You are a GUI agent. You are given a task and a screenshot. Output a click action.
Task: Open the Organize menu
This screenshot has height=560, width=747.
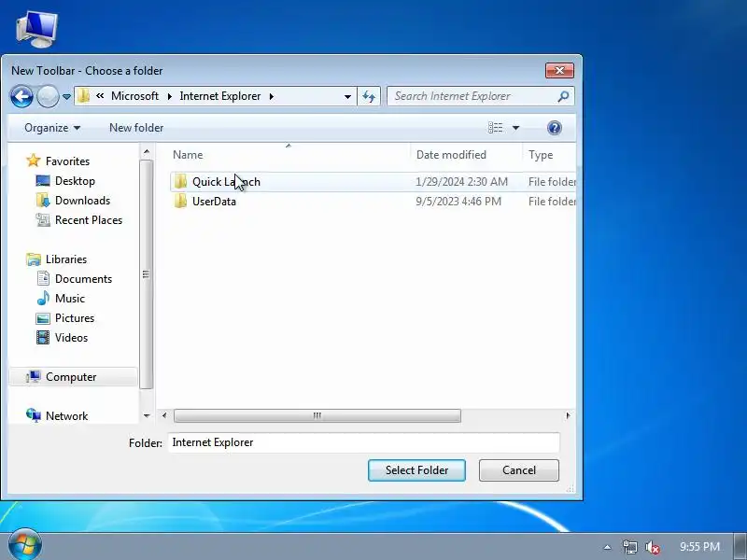[52, 128]
